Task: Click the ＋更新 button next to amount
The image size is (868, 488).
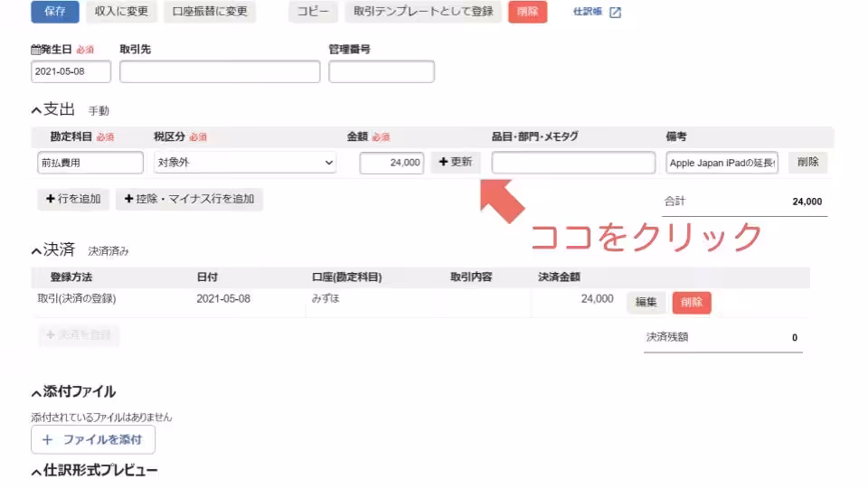Action: (x=455, y=162)
